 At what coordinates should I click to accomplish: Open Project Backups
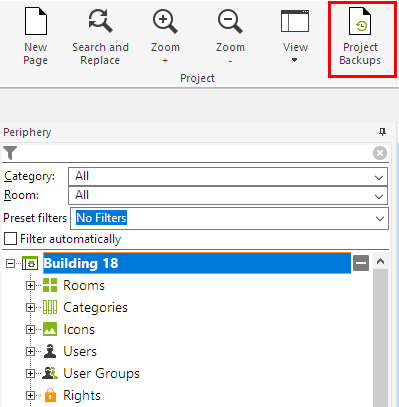coord(360,37)
